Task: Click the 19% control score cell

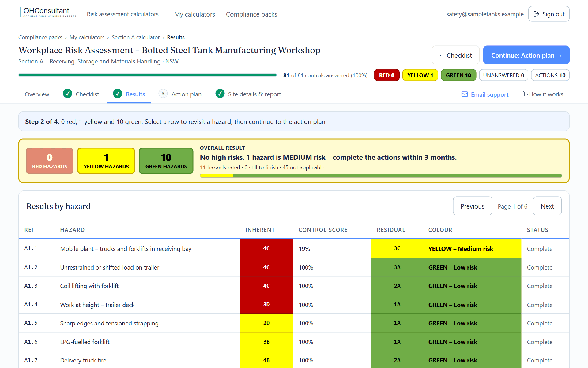Action: point(332,248)
